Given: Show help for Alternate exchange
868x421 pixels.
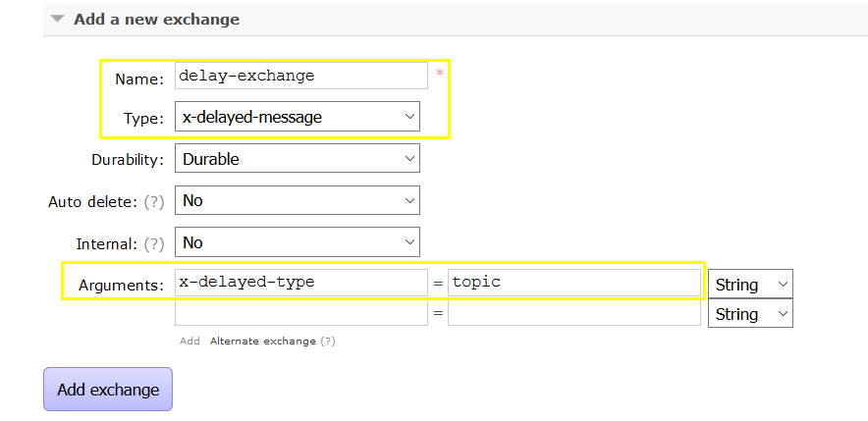Looking at the screenshot, I should coord(328,342).
